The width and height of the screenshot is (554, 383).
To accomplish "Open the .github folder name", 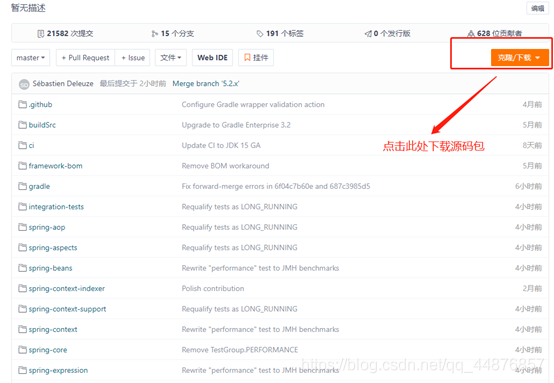I will tap(41, 105).
